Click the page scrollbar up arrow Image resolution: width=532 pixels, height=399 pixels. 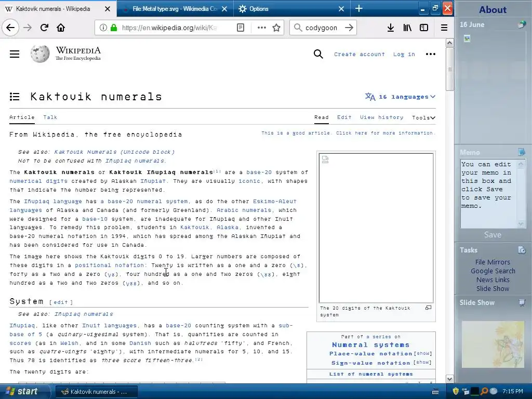coord(449,43)
